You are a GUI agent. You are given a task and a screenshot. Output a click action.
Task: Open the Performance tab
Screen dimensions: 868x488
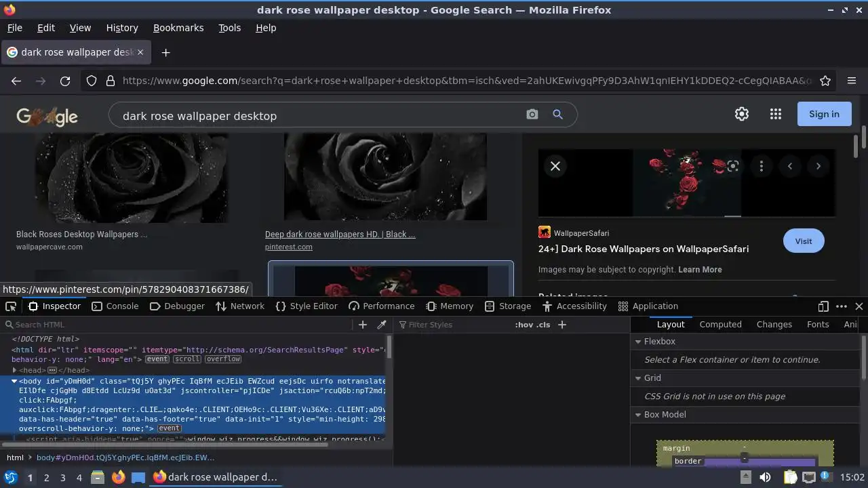(381, 306)
